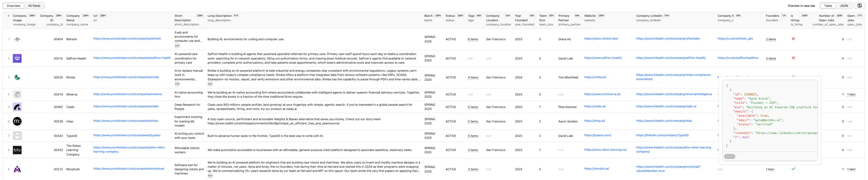Expand MorphoAI long description ellipsis

coord(210,176)
